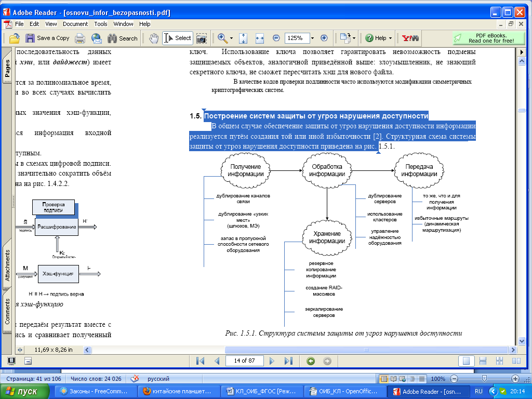Click the Fit Width icon
The height and width of the screenshot is (399, 532).
pyautogui.click(x=260, y=38)
